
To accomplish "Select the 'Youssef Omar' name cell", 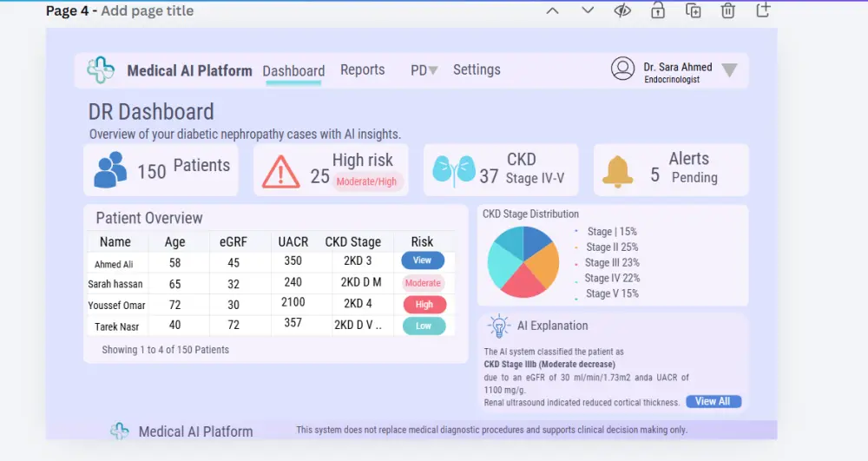I will coord(116,306).
